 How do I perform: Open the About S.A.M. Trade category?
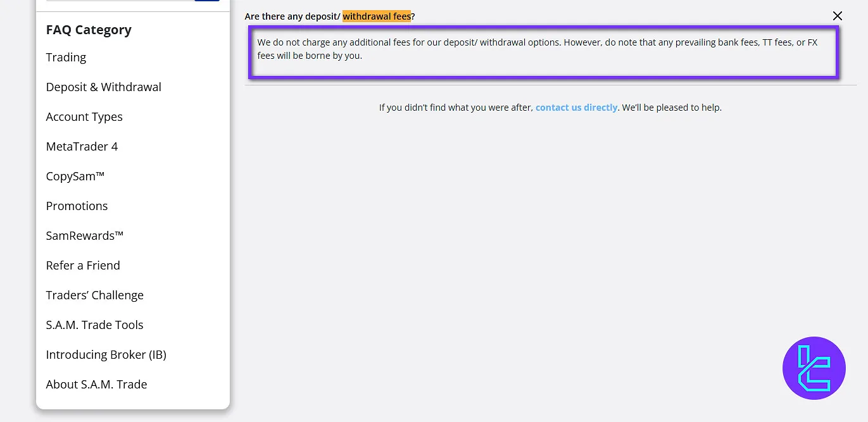point(96,385)
